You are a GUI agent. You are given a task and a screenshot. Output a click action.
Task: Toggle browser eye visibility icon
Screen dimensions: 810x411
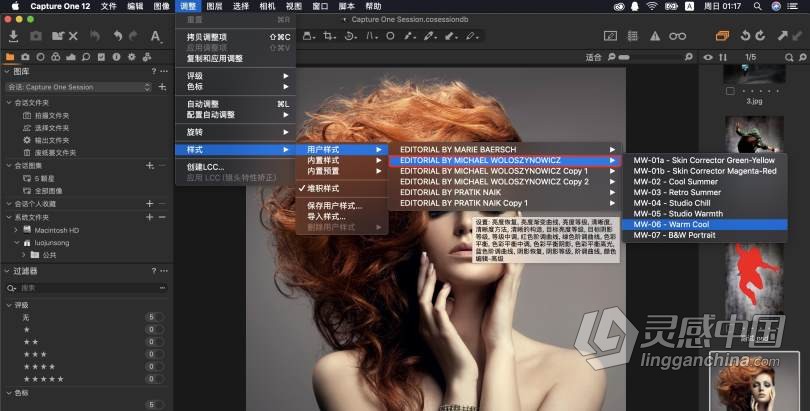[708, 57]
